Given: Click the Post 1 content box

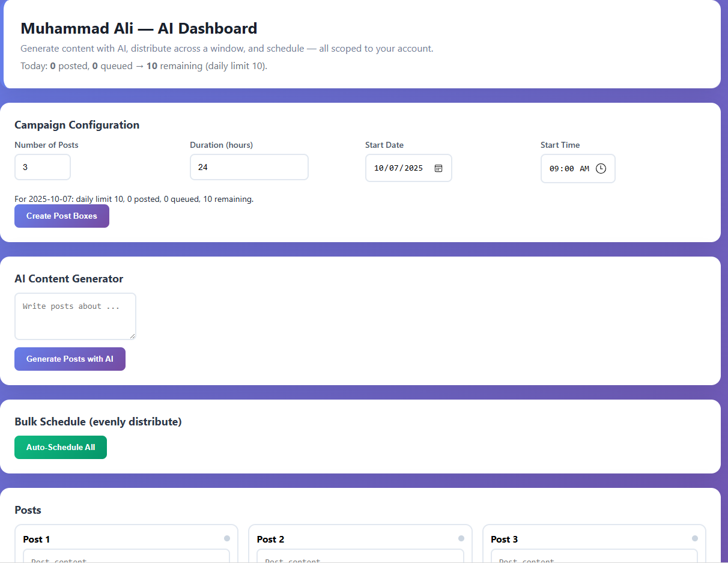Looking at the screenshot, I should [126, 557].
